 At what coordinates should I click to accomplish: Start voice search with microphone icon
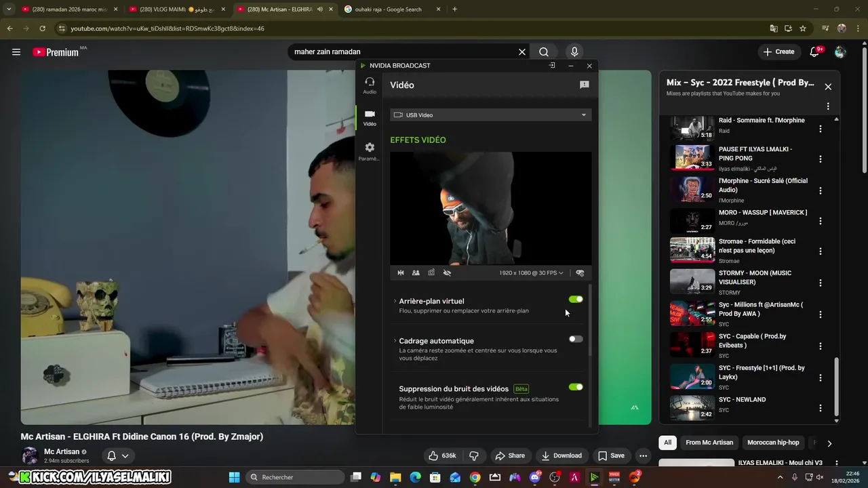[574, 52]
